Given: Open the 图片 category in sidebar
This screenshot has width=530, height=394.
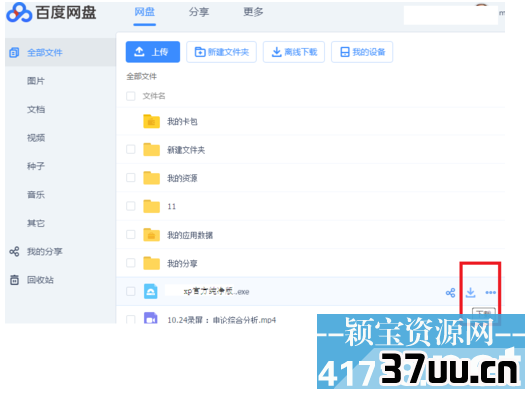Looking at the screenshot, I should 36,81.
